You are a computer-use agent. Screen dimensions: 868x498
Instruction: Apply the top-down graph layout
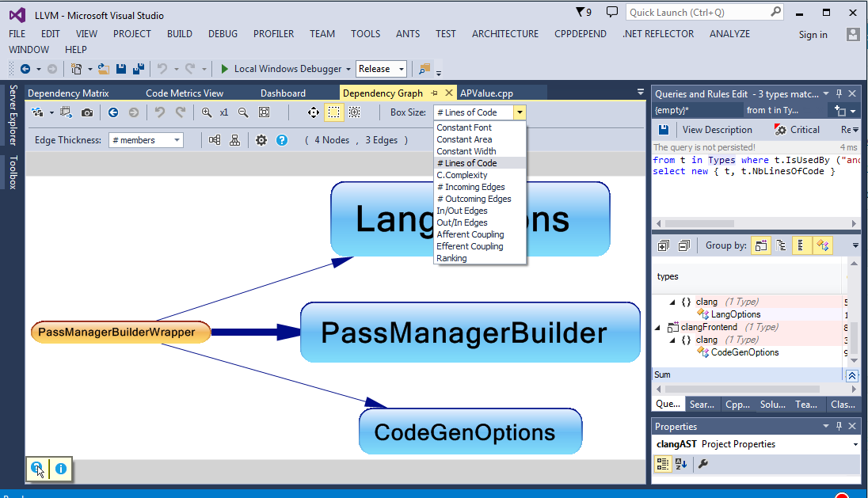234,140
